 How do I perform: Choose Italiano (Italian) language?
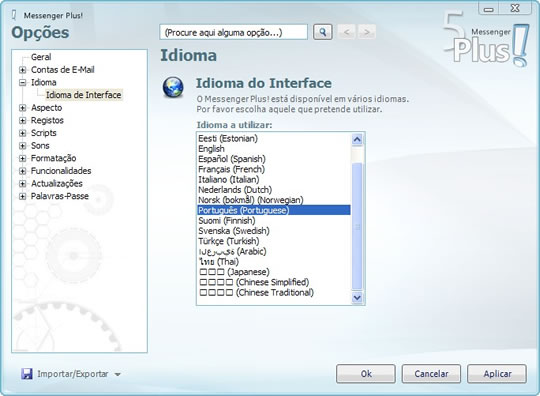(274, 180)
